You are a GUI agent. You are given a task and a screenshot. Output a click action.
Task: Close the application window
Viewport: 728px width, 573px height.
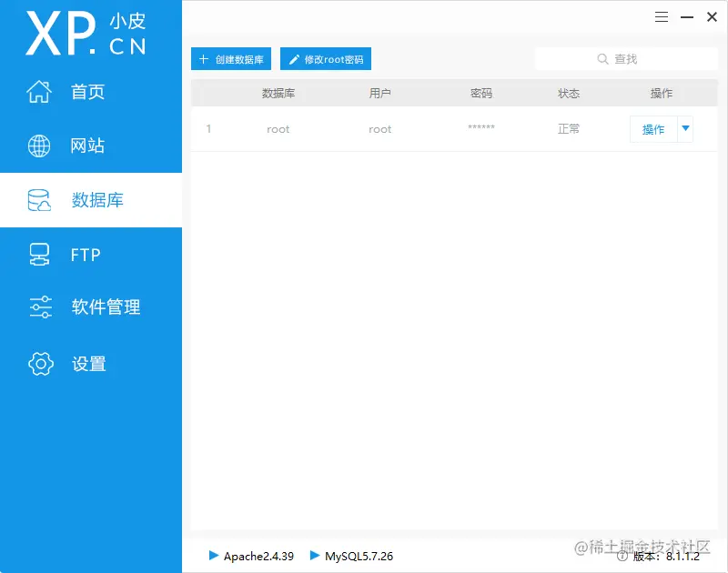click(712, 17)
